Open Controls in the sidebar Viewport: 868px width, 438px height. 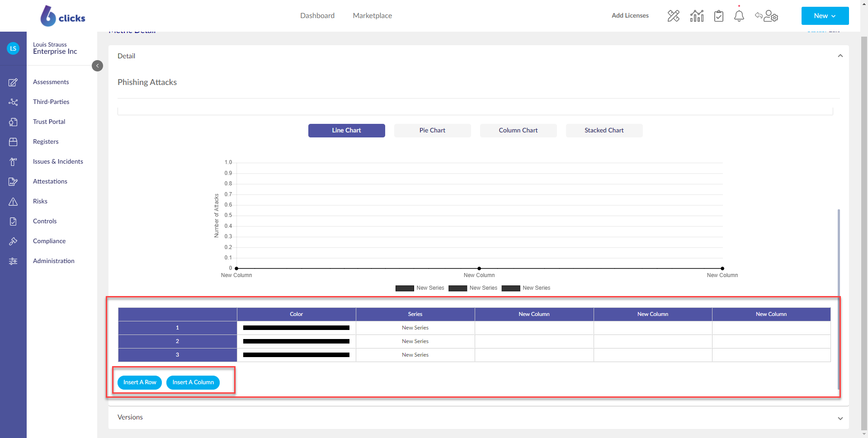pyautogui.click(x=45, y=221)
